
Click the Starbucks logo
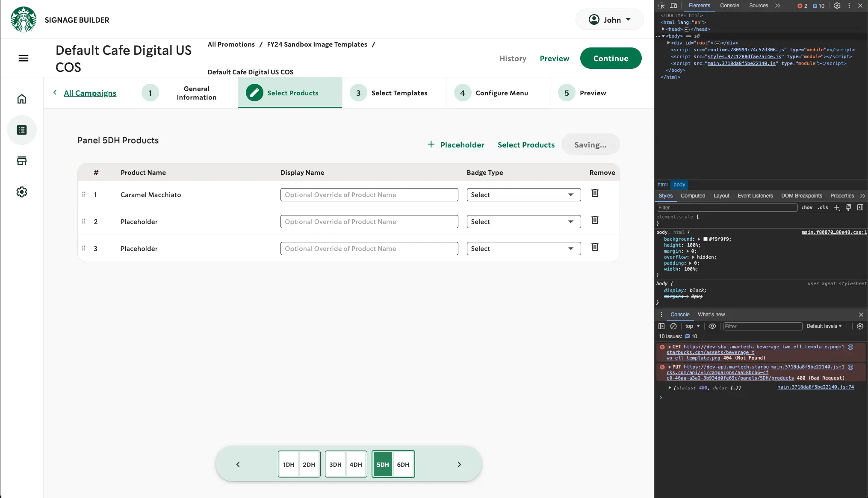click(24, 19)
